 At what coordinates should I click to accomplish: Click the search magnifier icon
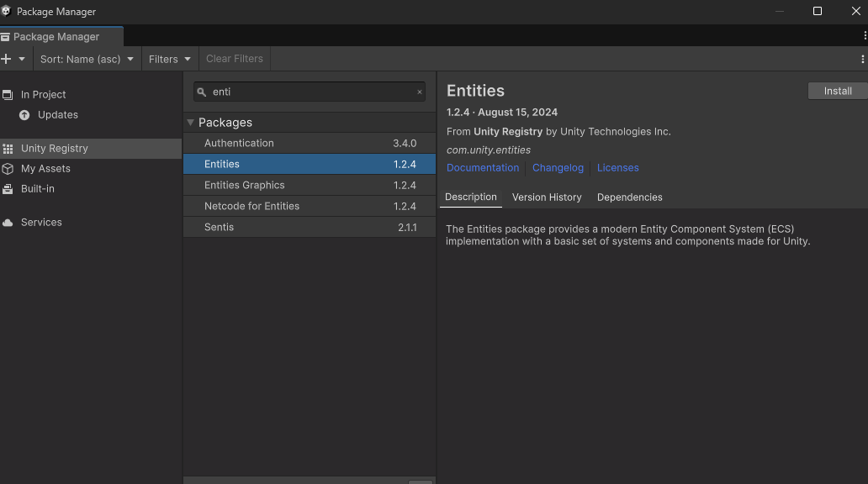[x=202, y=92]
